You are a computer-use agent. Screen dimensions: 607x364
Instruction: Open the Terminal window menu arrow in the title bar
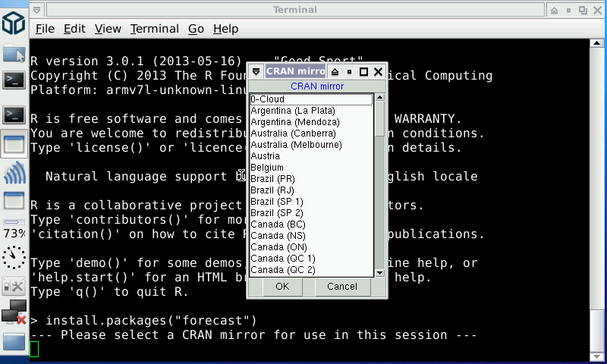(36, 10)
